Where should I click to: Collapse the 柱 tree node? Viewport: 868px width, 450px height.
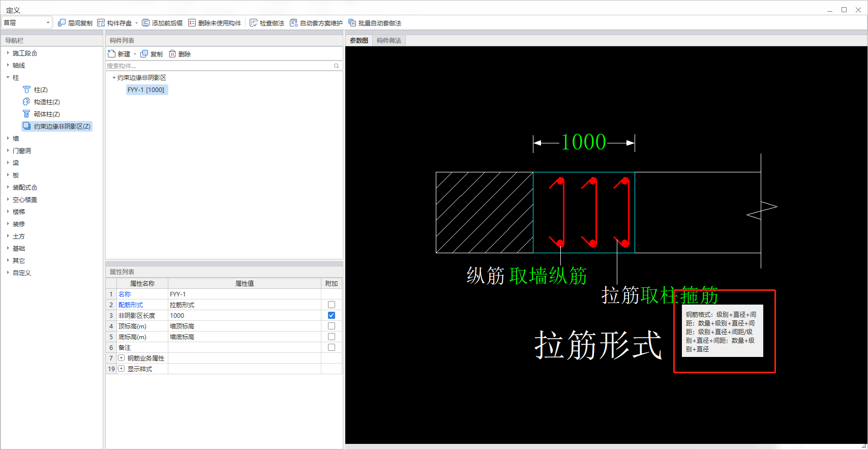tap(8, 77)
